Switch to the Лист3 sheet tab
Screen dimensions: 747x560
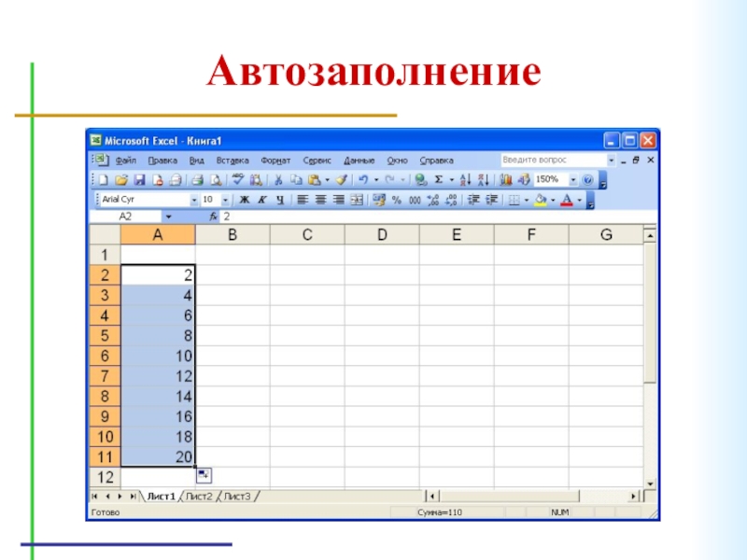coord(237,497)
